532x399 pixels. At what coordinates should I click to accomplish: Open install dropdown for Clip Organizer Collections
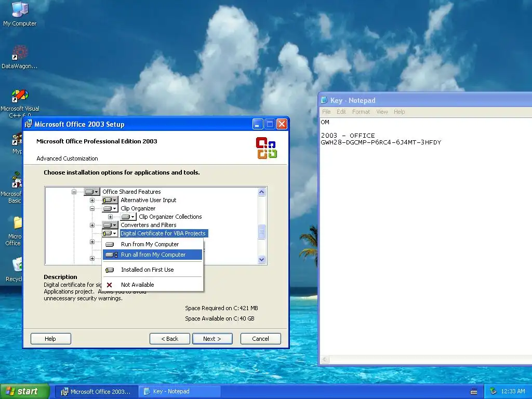[x=128, y=217]
